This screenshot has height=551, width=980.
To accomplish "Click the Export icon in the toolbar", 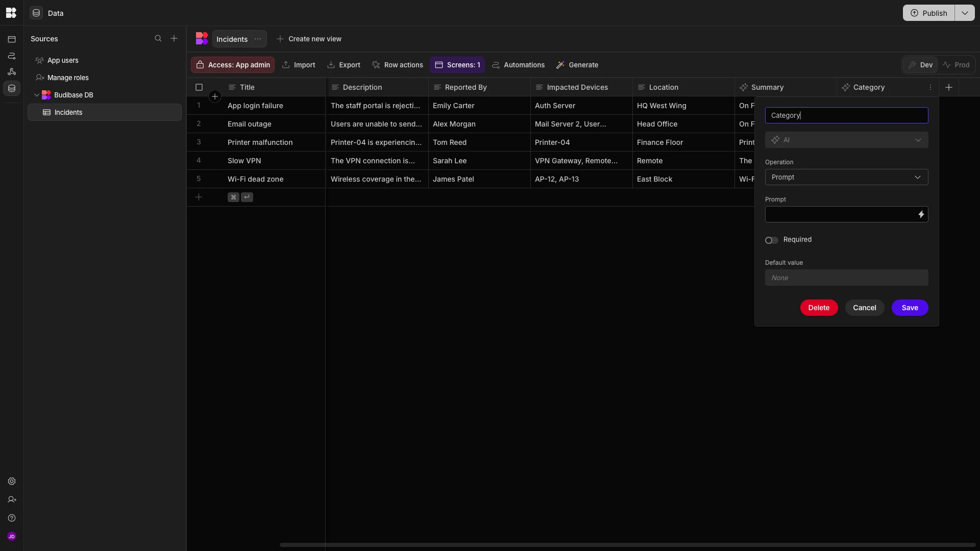I will (x=331, y=65).
